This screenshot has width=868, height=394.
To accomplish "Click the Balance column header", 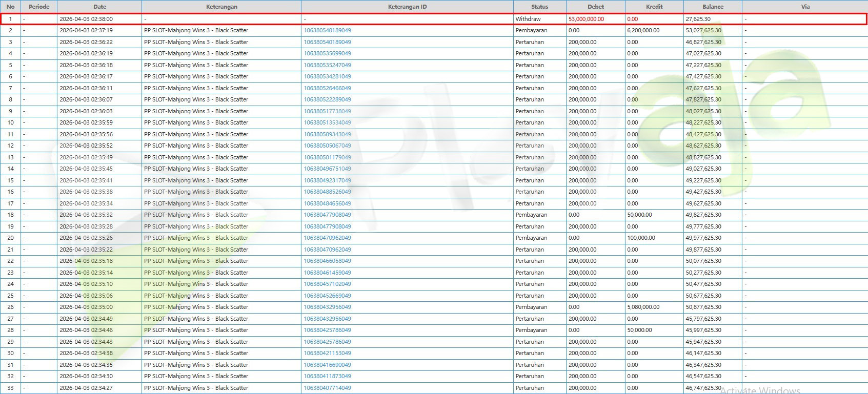I will (713, 7).
